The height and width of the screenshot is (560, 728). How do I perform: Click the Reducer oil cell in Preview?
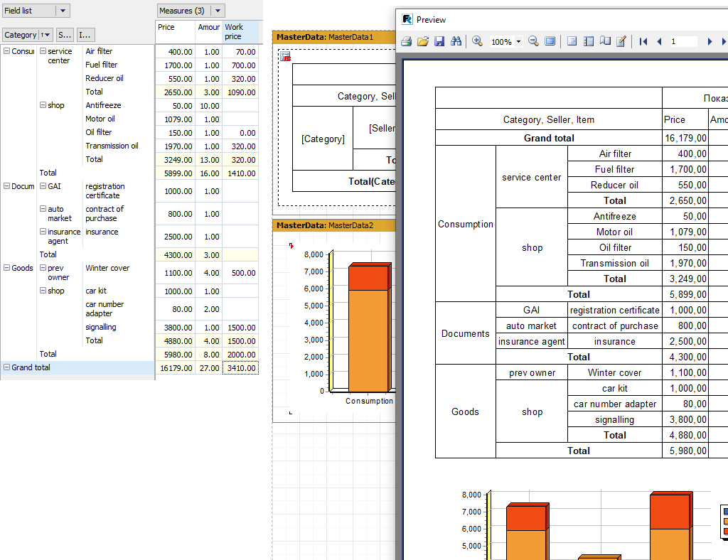click(614, 185)
